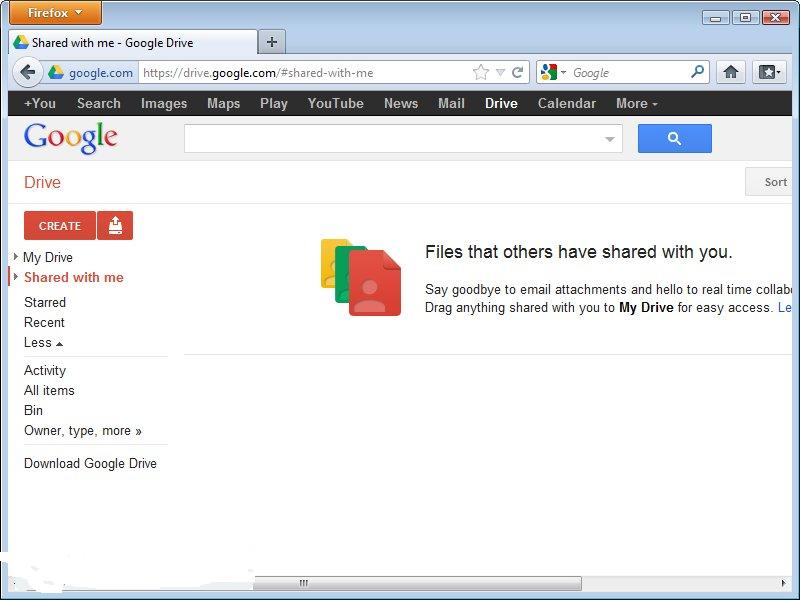Open Activity in sidebar
800x600 pixels.
click(45, 370)
